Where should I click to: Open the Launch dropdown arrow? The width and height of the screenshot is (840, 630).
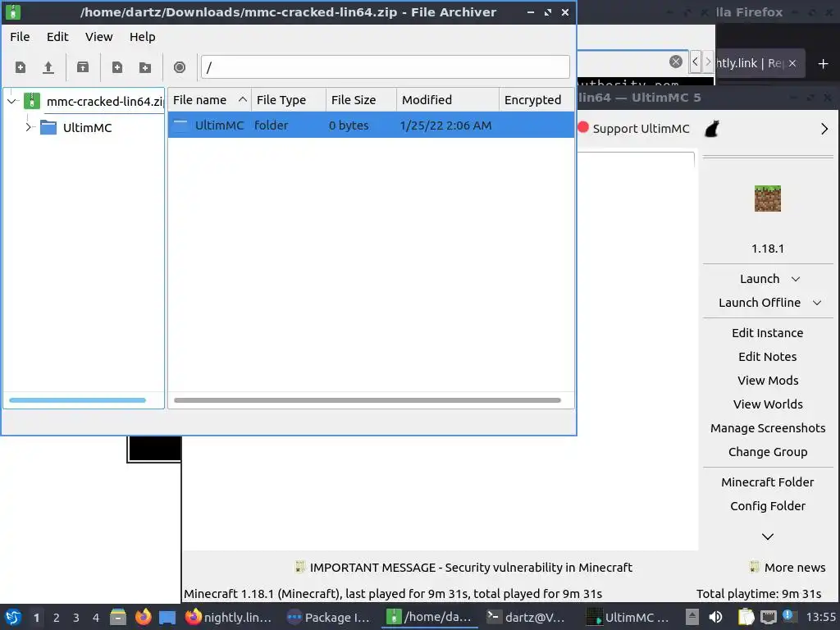click(x=796, y=279)
